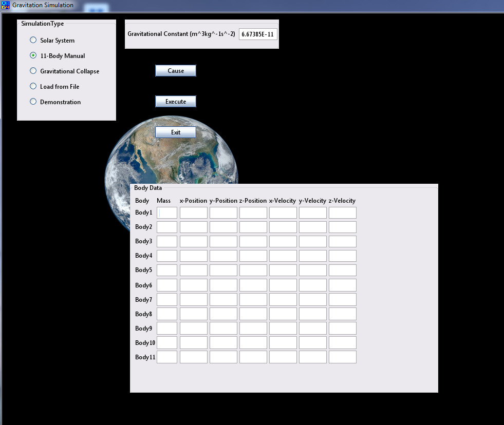
Task: Choose Gravitational Collapse simulation type
Action: pyautogui.click(x=33, y=71)
